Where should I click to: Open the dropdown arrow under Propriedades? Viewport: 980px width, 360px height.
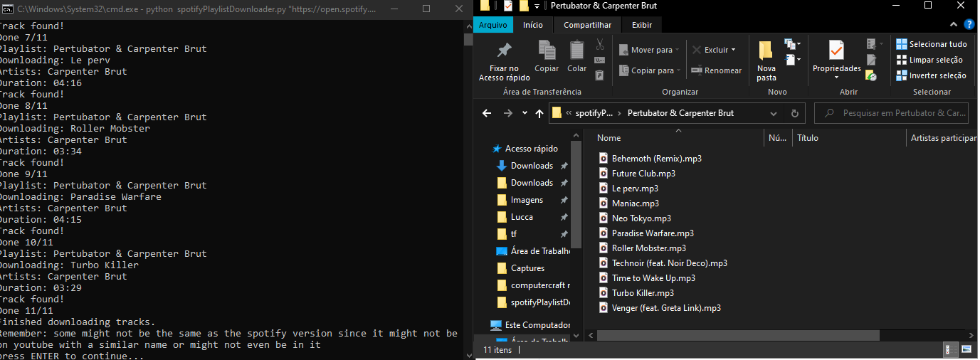836,77
